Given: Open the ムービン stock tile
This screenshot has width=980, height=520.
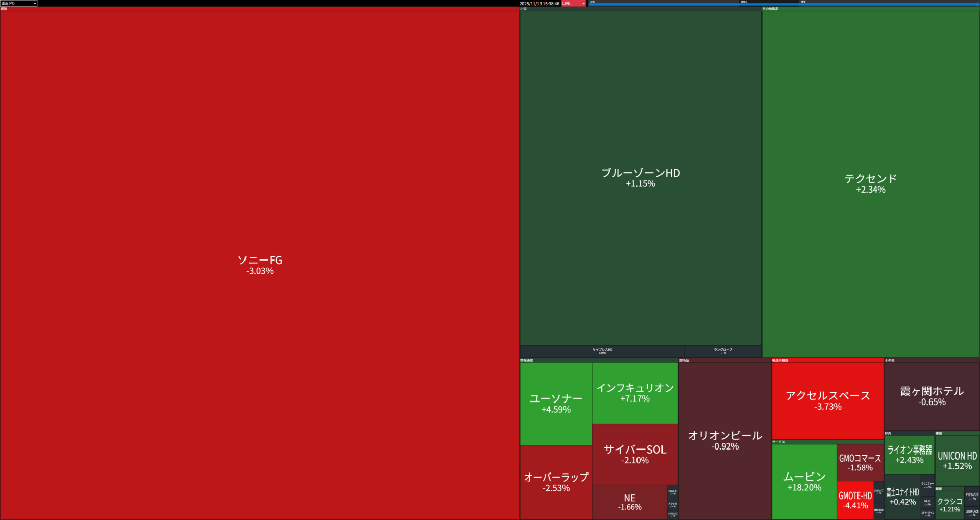Looking at the screenshot, I should 804,481.
